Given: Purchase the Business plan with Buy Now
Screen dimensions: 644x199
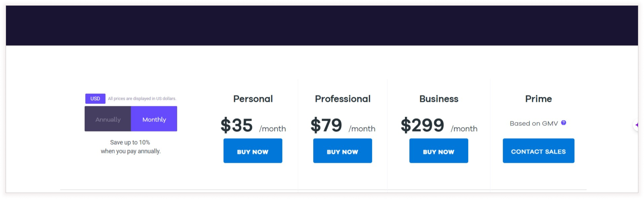Looking at the screenshot, I should click(438, 151).
